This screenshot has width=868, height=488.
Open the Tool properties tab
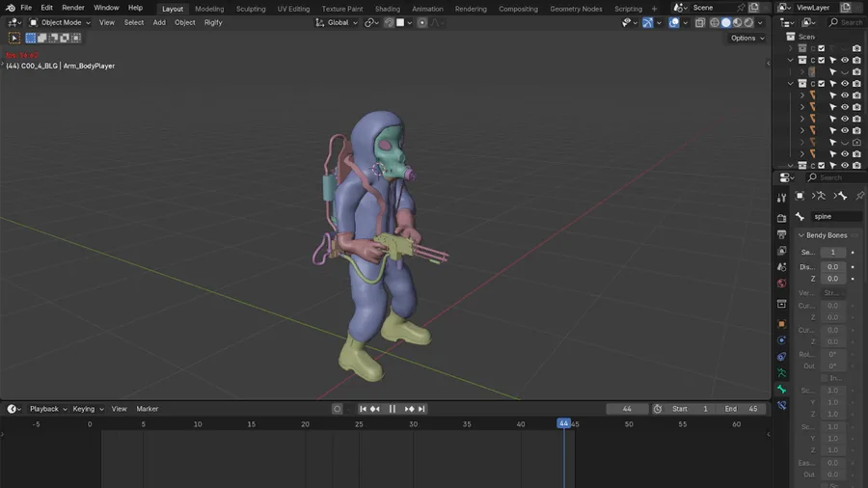click(781, 198)
